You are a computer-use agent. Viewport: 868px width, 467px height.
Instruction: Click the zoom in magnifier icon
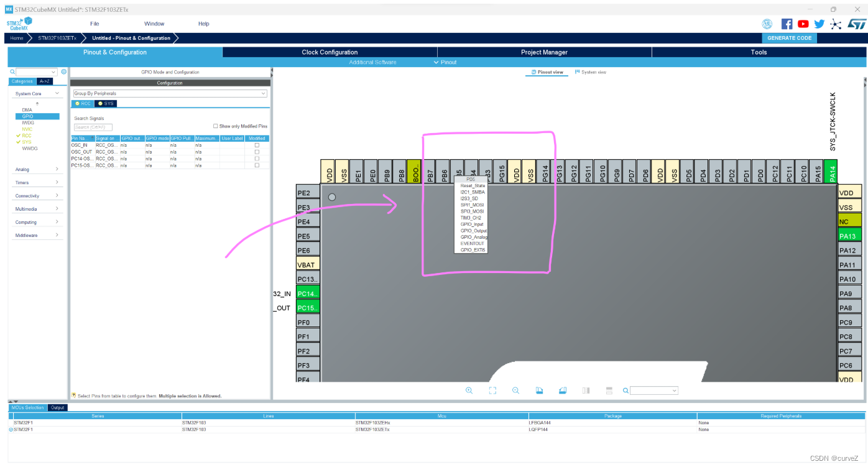pyautogui.click(x=469, y=391)
